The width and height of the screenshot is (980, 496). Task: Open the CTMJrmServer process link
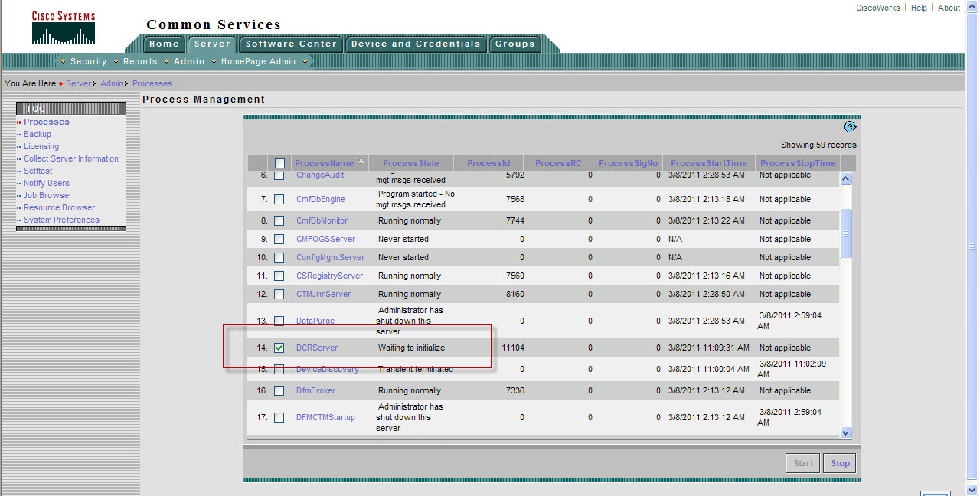click(324, 295)
